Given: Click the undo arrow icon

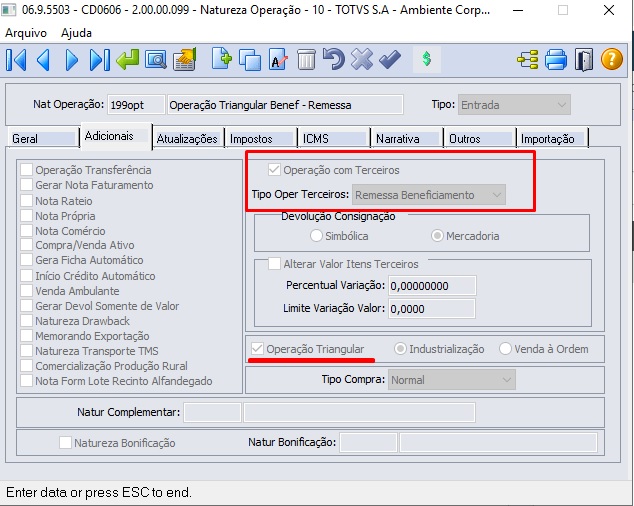Looking at the screenshot, I should 334,59.
